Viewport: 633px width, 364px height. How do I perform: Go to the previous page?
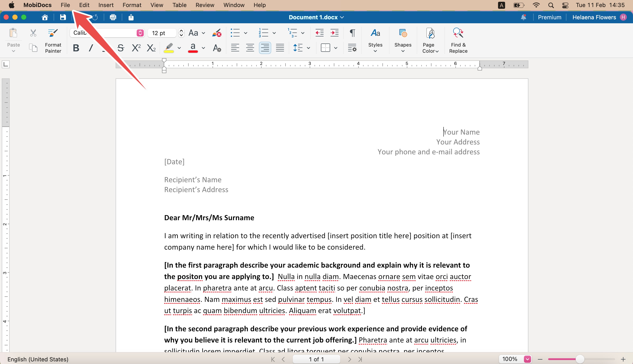(x=283, y=359)
